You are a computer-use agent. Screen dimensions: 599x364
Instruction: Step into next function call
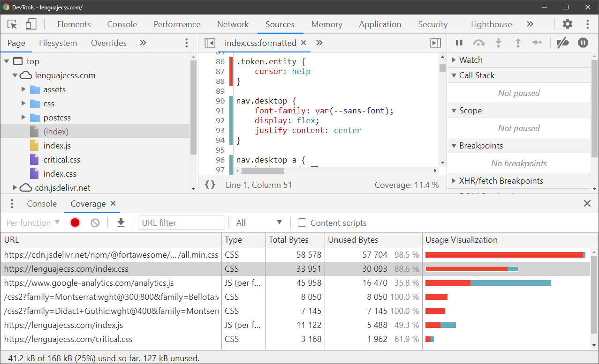click(x=499, y=43)
